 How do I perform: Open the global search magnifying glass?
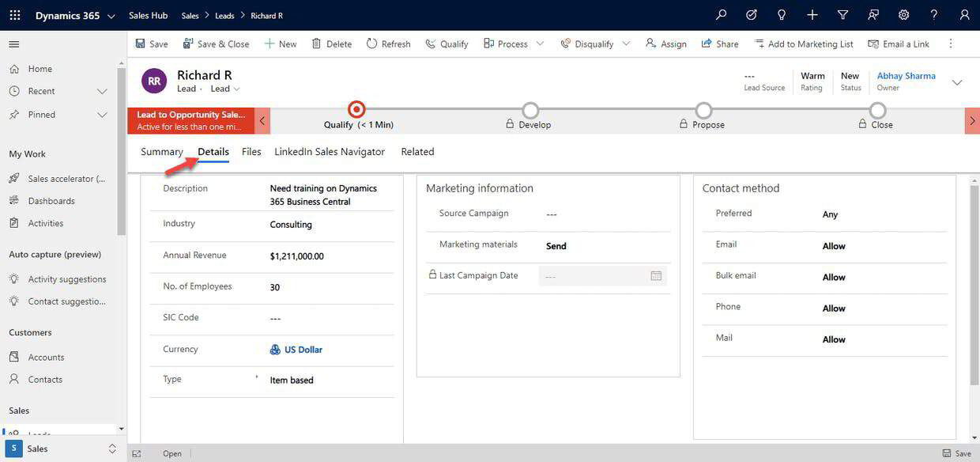tap(718, 14)
